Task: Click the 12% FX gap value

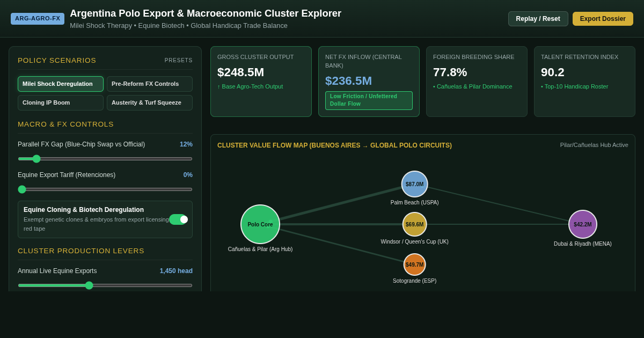Action: [x=186, y=144]
